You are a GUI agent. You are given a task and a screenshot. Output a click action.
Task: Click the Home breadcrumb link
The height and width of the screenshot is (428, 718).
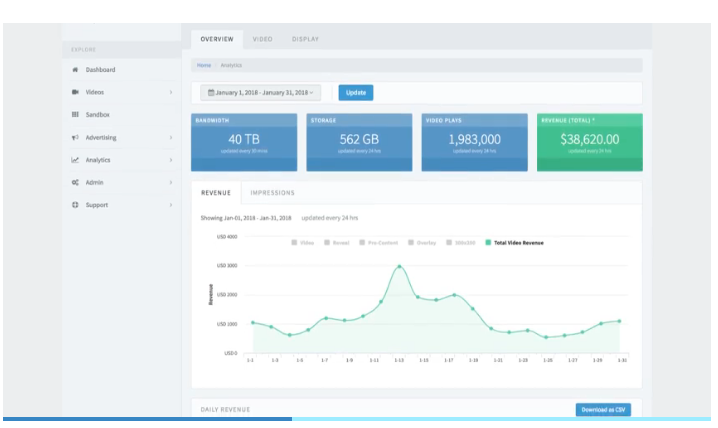coord(204,65)
